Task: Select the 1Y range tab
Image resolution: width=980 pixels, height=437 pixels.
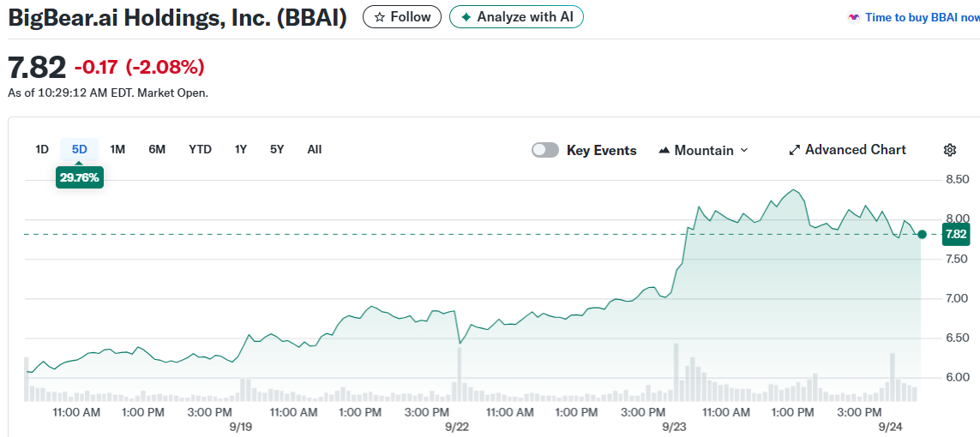Action: (241, 149)
